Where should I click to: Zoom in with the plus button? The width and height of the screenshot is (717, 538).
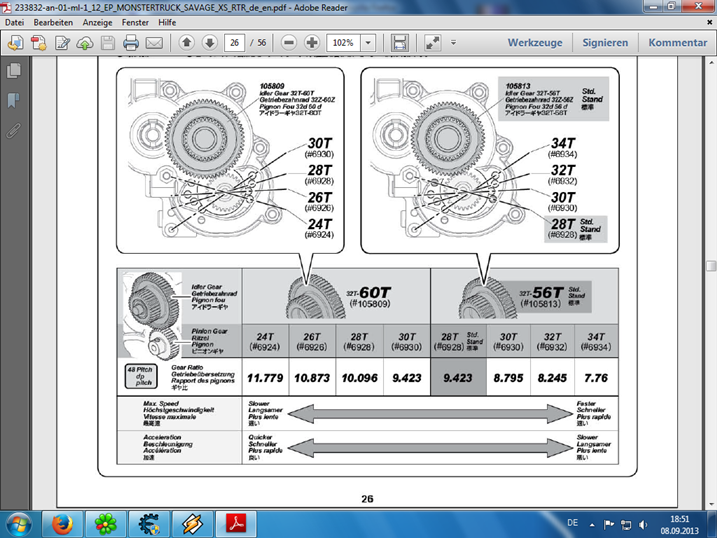(x=312, y=44)
